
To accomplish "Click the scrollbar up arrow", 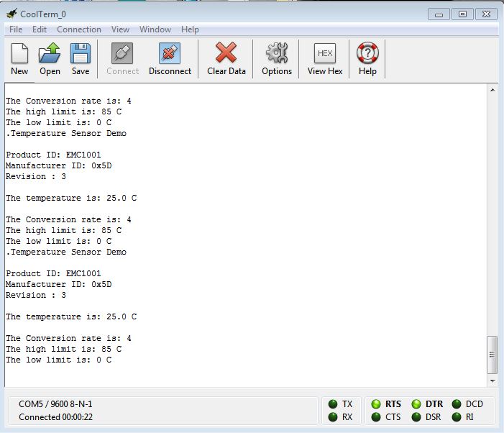I will coord(492,90).
